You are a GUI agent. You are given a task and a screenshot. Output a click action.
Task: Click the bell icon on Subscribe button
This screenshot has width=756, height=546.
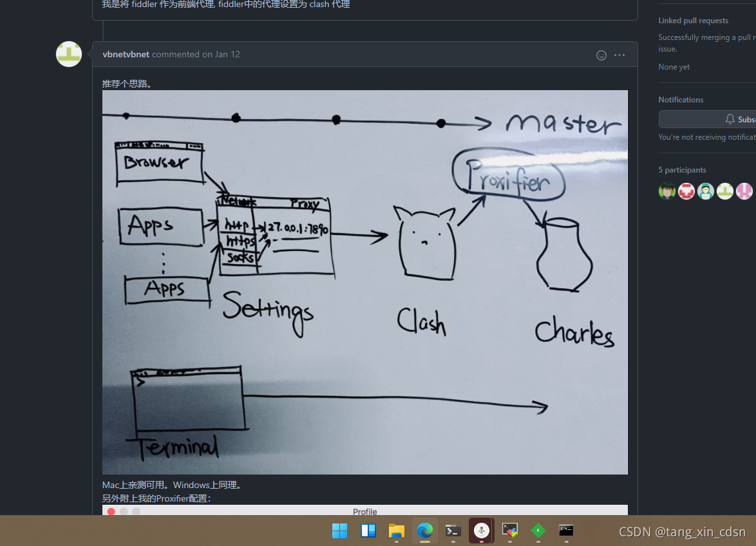click(x=730, y=119)
